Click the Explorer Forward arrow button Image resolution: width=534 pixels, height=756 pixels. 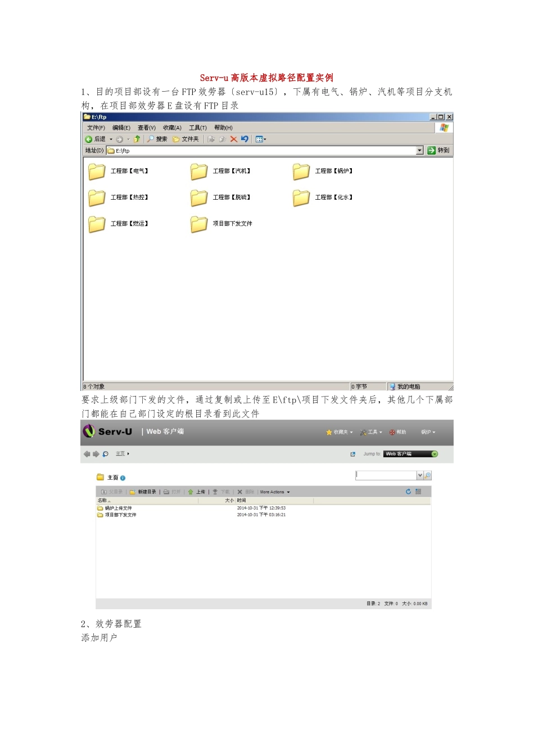point(120,139)
